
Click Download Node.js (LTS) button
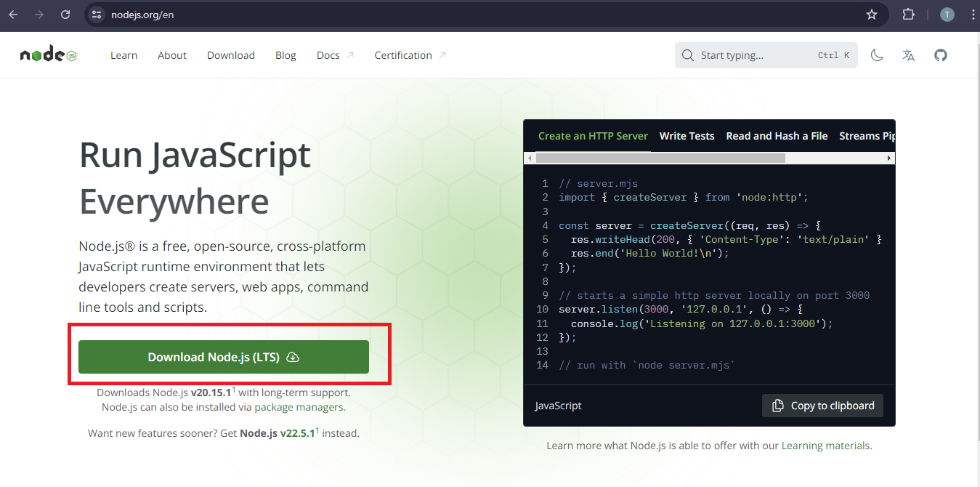click(x=224, y=357)
